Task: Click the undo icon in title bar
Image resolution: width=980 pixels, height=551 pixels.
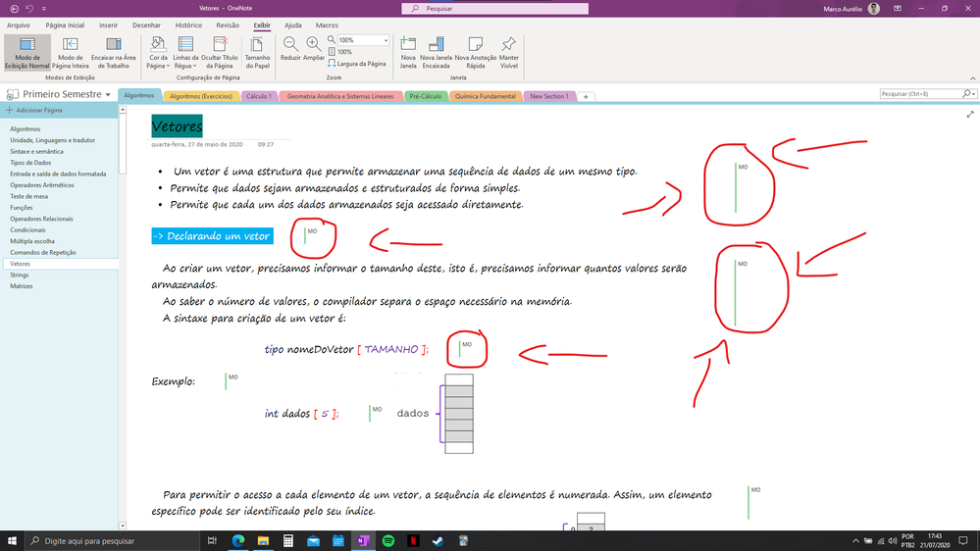Action: pyautogui.click(x=29, y=9)
